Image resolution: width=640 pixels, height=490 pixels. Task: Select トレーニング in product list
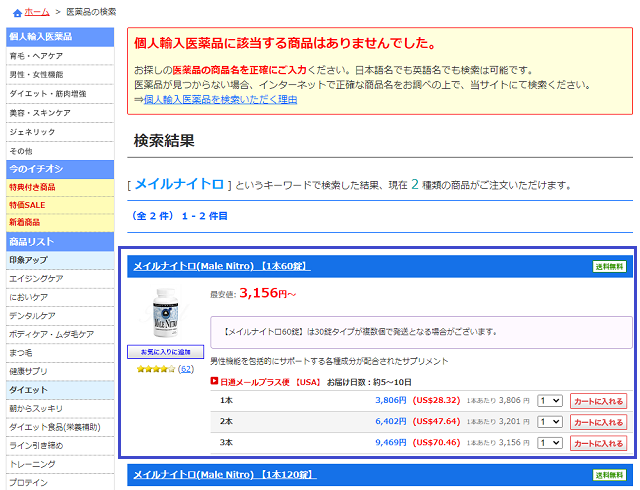(60, 464)
